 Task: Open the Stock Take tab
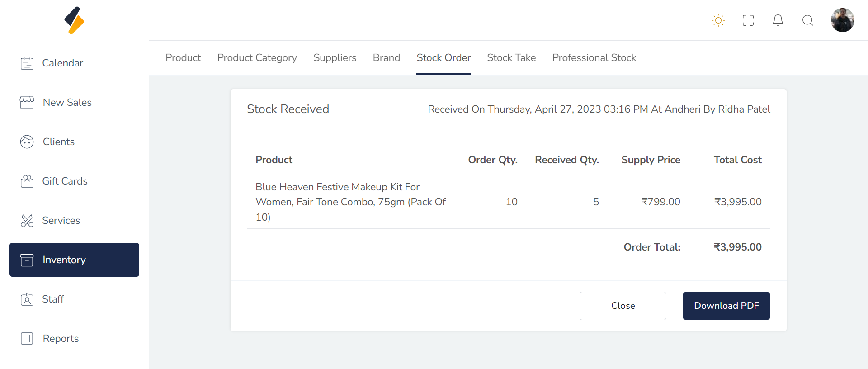[x=511, y=58]
